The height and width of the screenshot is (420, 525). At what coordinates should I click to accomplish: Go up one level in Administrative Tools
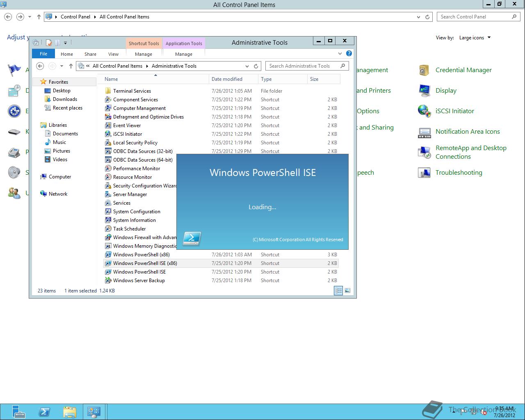(x=71, y=66)
